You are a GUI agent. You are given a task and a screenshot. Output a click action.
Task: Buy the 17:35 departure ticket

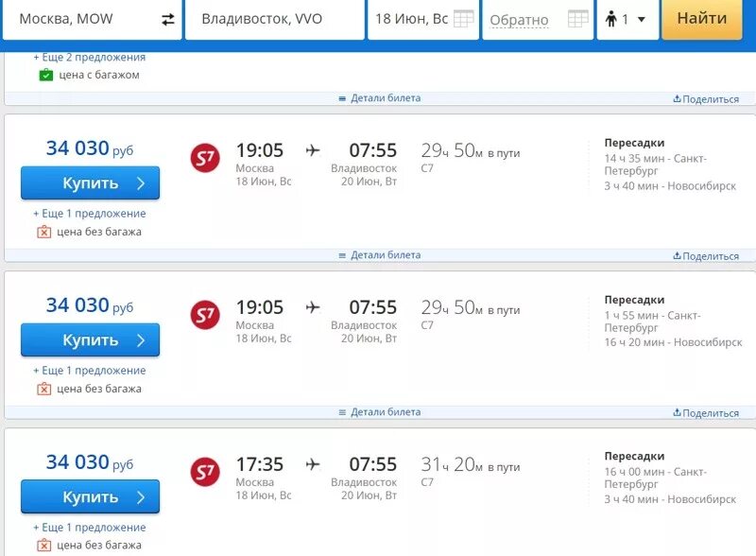[91, 497]
